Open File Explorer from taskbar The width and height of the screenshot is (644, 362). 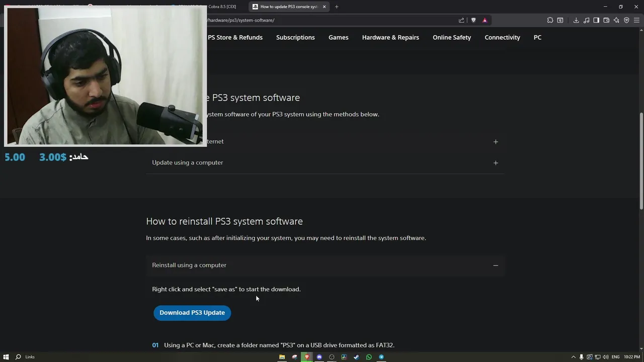[x=282, y=357]
